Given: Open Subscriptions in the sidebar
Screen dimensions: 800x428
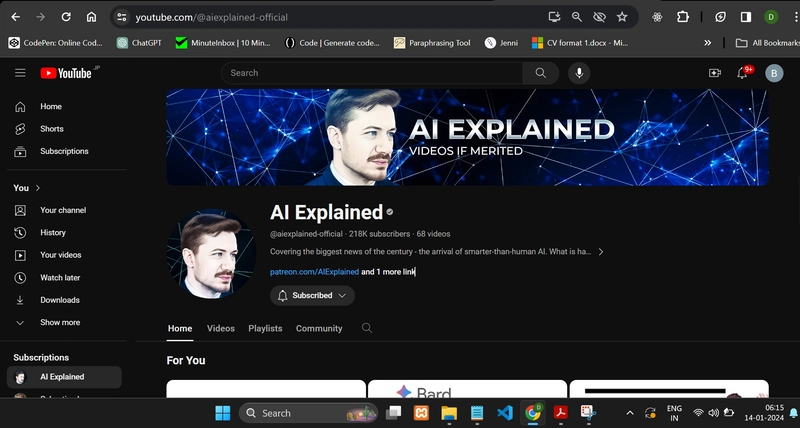Looking at the screenshot, I should [64, 152].
